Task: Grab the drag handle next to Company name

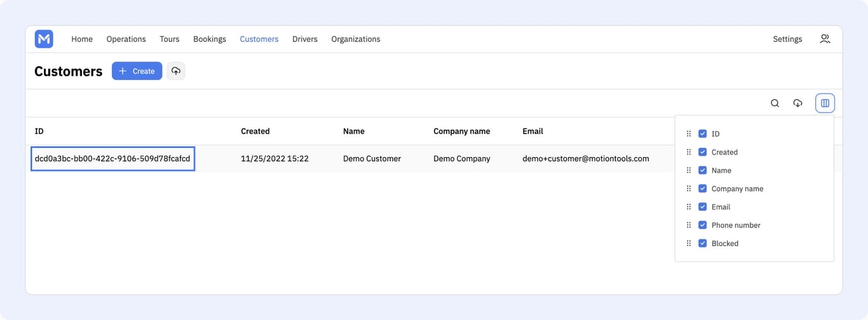Action: click(689, 188)
